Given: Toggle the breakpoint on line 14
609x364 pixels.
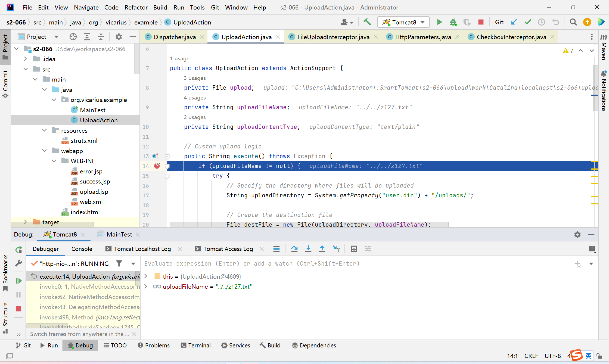Looking at the screenshot, I should coord(157,166).
